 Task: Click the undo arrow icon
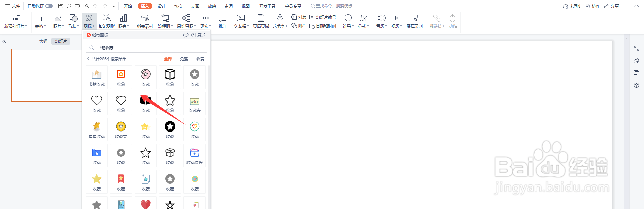(95, 6)
